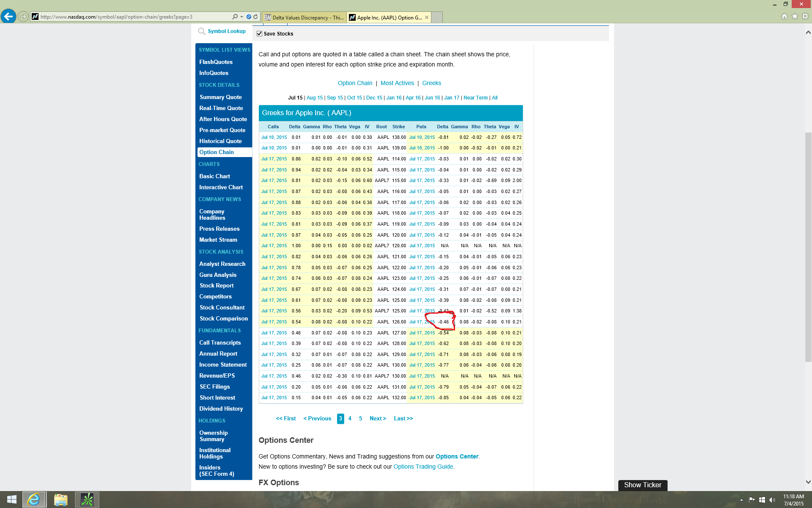
Task: Click the Show Ticker button
Action: click(x=643, y=485)
